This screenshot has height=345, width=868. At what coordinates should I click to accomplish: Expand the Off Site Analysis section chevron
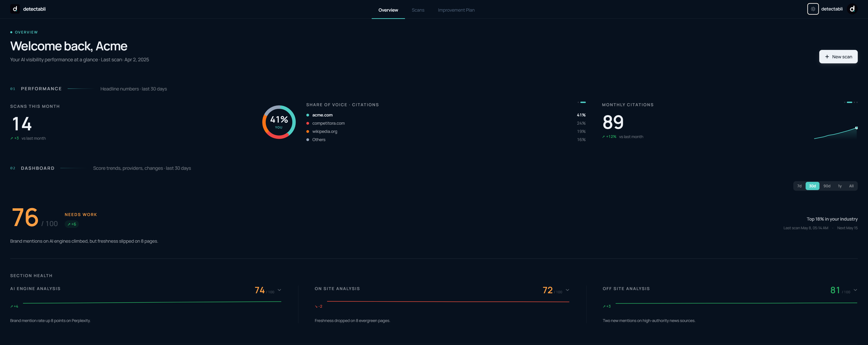855,290
